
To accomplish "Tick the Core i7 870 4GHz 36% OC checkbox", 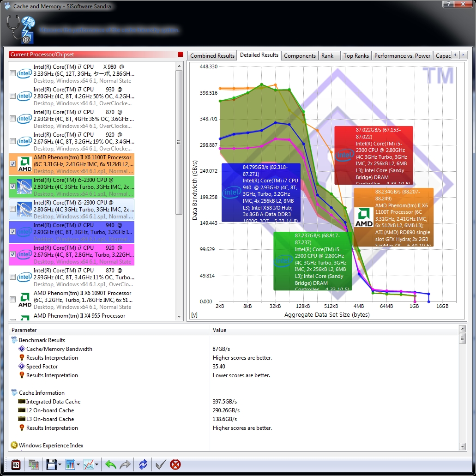I will pyautogui.click(x=13, y=119).
